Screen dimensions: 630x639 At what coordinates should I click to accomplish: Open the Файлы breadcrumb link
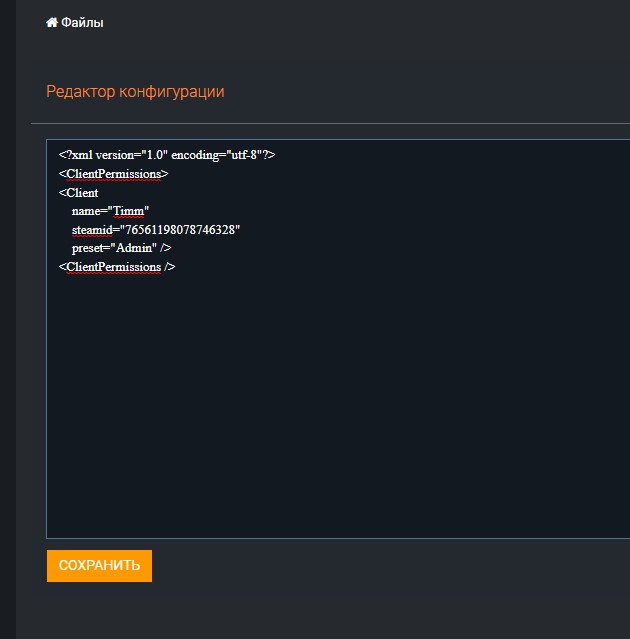[82, 23]
